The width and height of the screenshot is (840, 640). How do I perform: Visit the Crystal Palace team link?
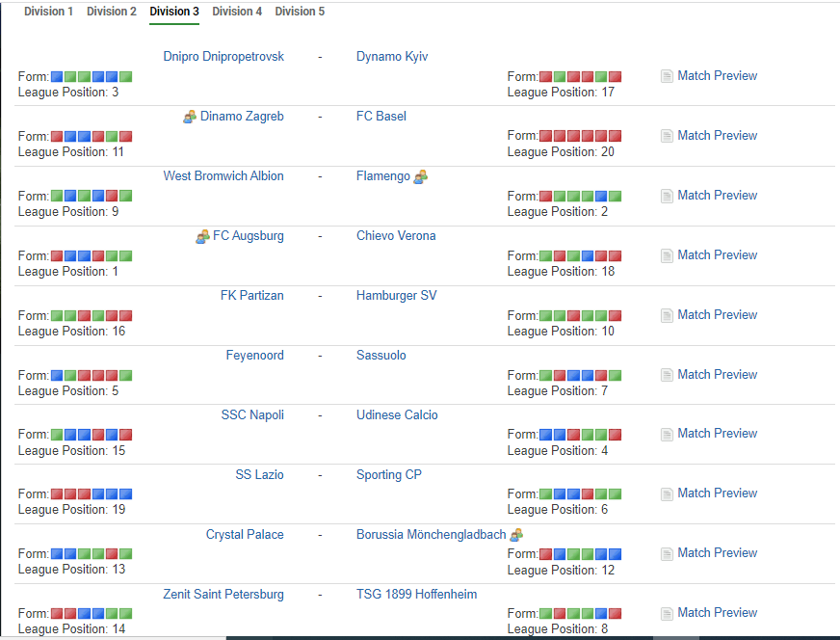[x=245, y=535]
